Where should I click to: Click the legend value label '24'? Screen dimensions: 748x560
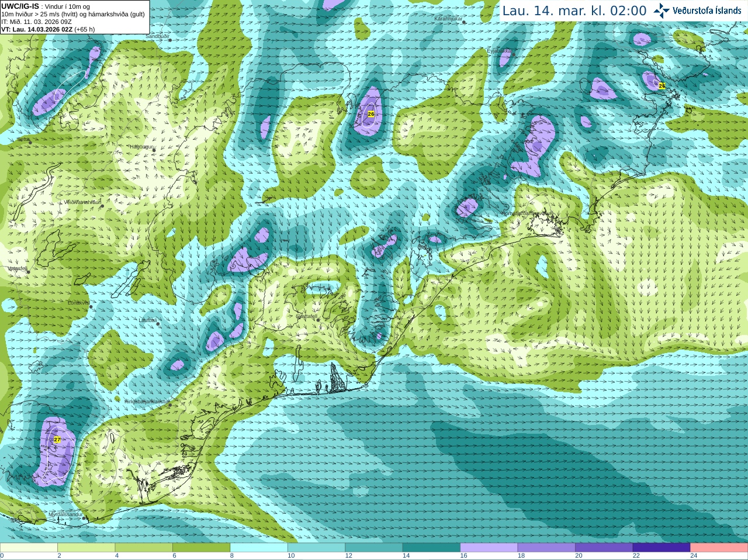coord(694,556)
